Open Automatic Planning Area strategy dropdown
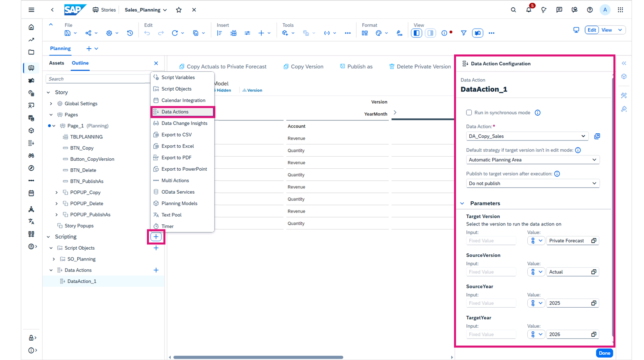 tap(533, 160)
